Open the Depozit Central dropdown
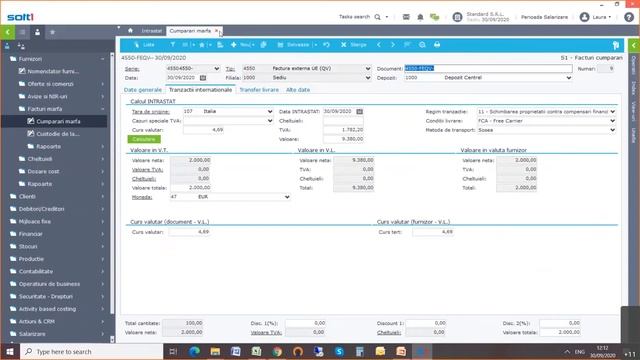Viewport: 640px width, 360px height. 569,78
